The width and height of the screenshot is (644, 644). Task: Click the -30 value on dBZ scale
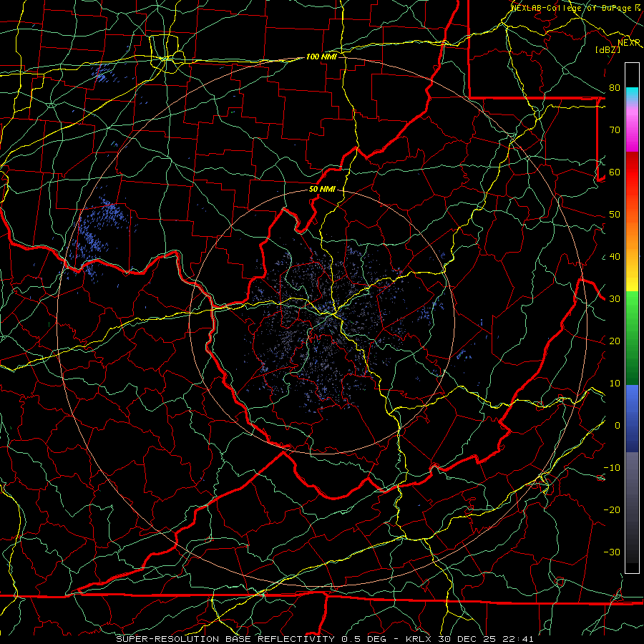612,552
